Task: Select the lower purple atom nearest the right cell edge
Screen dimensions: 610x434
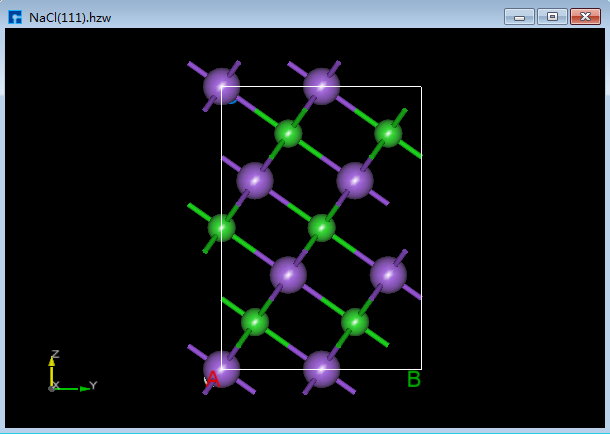Action: click(388, 275)
